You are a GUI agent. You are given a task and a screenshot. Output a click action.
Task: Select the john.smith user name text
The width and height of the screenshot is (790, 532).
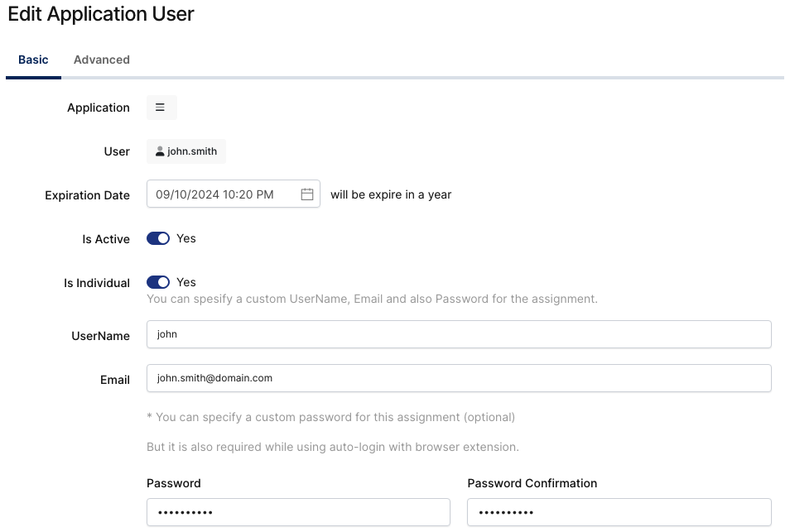point(192,151)
